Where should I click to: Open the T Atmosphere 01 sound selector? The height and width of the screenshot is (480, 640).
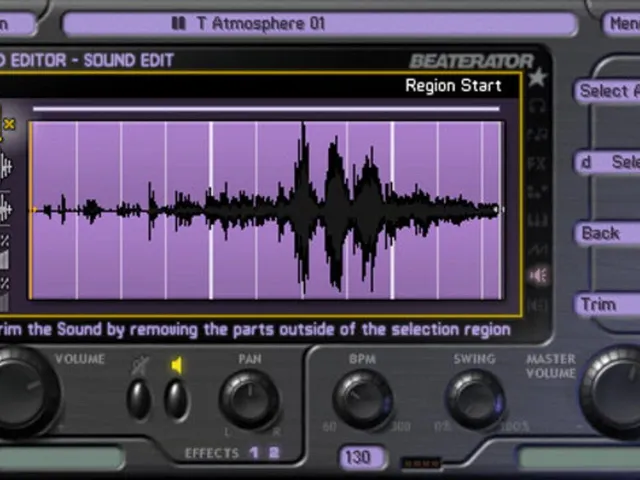tap(320, 24)
